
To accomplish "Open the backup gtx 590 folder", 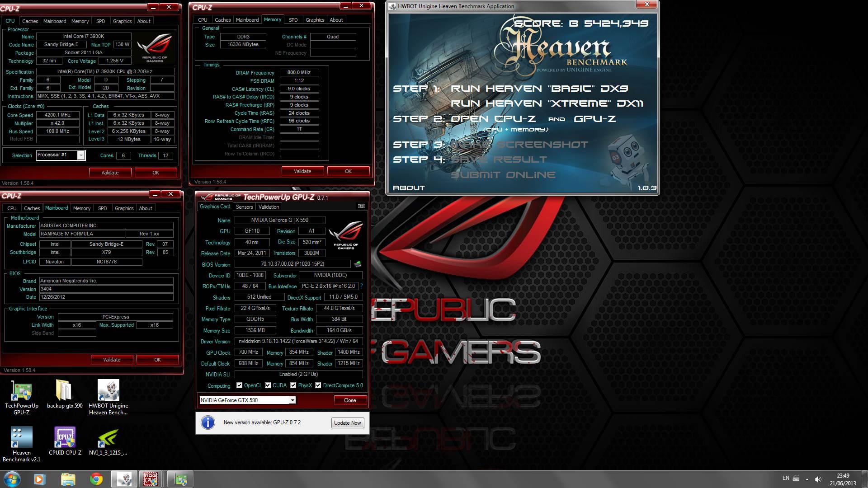I will tap(65, 394).
